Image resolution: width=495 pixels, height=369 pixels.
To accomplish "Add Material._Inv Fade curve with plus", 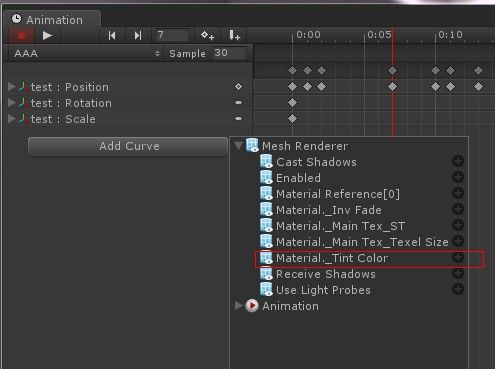I will [458, 209].
